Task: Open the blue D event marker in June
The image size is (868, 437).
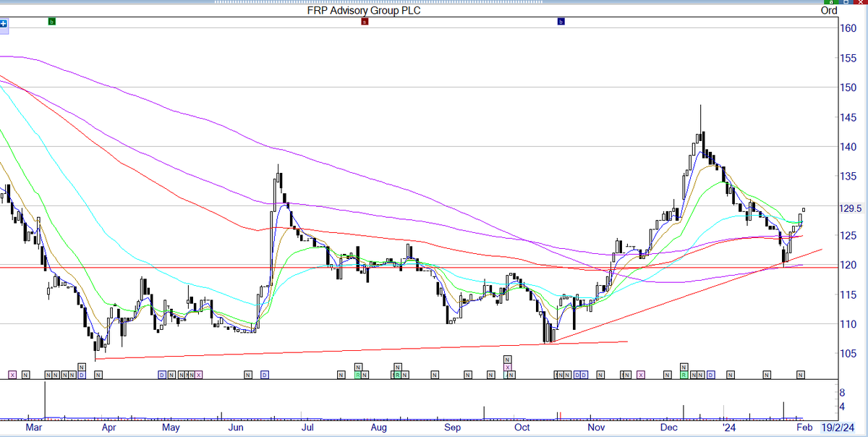Action: click(x=265, y=375)
